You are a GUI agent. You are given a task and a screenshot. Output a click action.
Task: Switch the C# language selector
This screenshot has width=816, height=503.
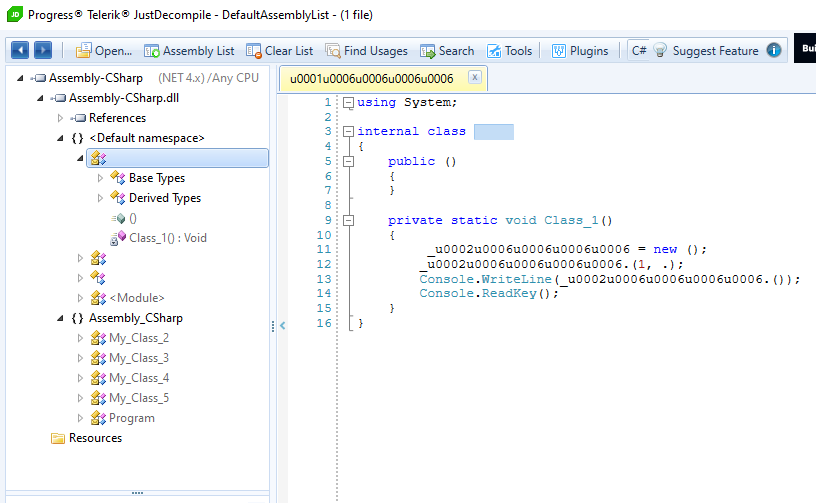[639, 51]
